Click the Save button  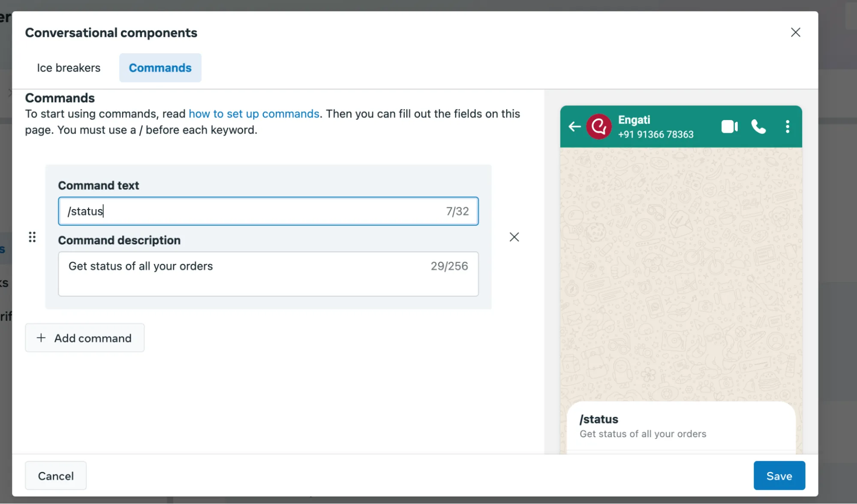tap(779, 474)
